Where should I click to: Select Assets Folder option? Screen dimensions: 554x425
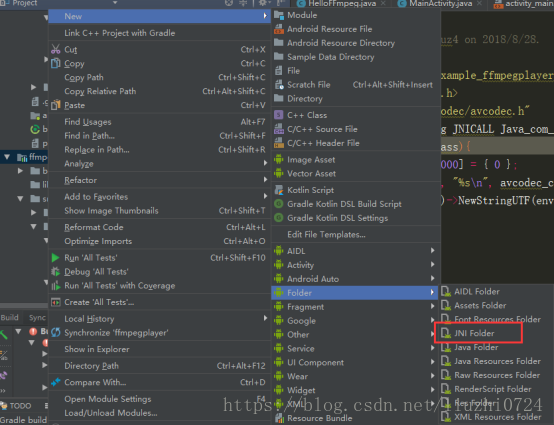click(497, 305)
